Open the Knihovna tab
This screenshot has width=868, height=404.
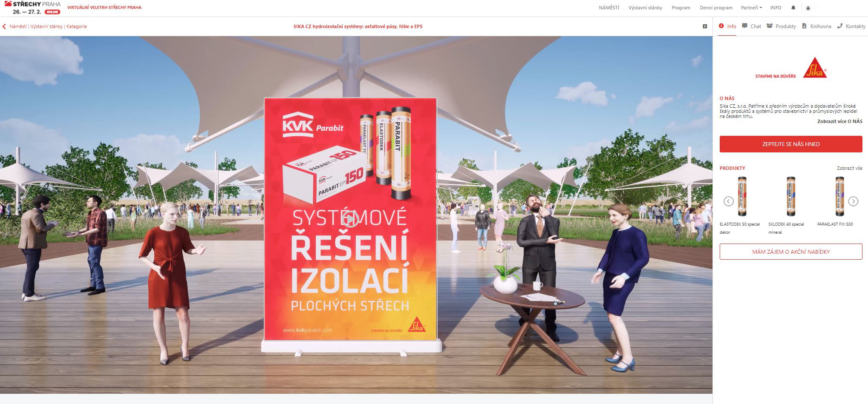click(x=816, y=26)
